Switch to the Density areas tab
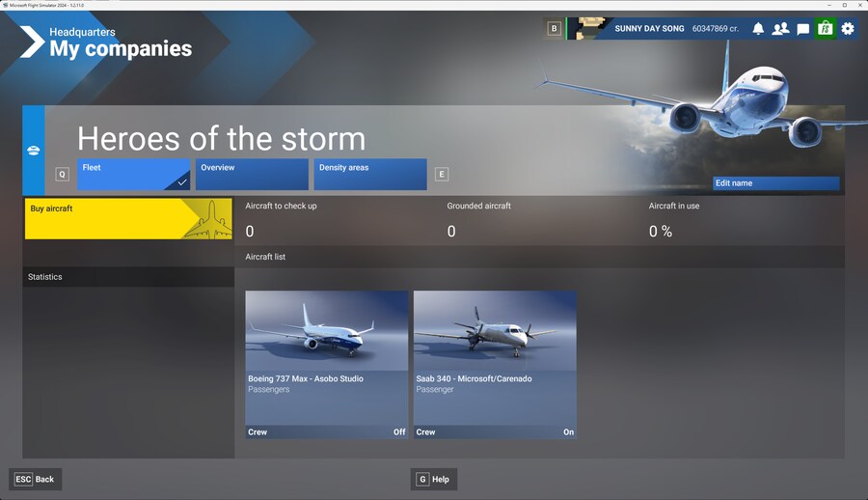 point(369,174)
